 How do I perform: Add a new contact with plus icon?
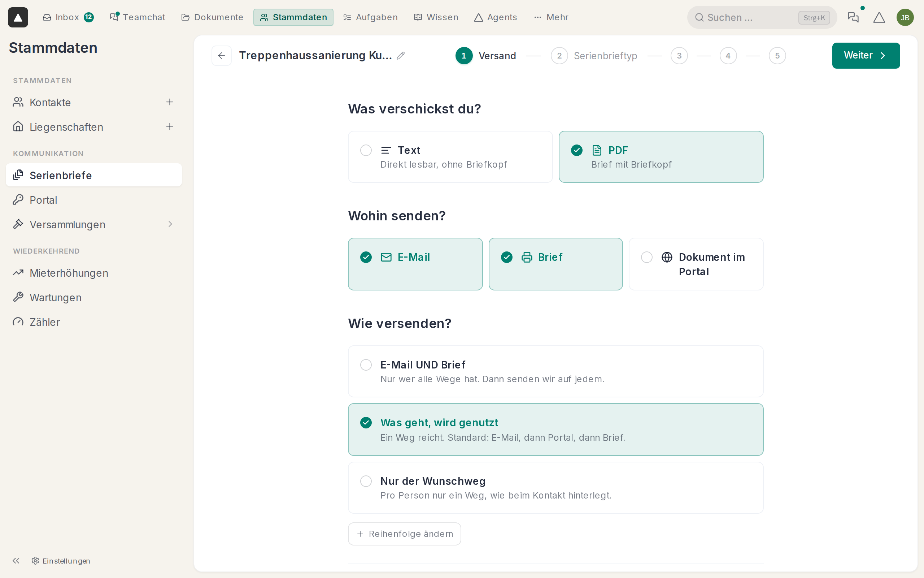coord(170,102)
